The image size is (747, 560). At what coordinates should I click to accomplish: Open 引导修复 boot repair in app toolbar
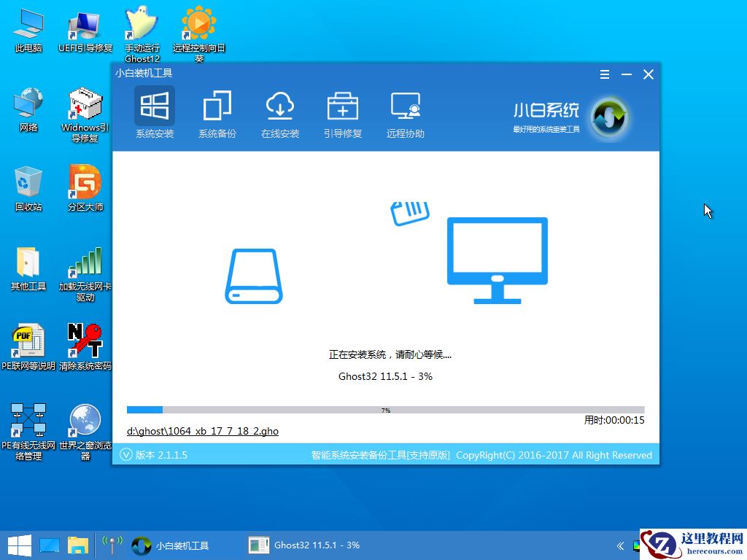[x=343, y=113]
